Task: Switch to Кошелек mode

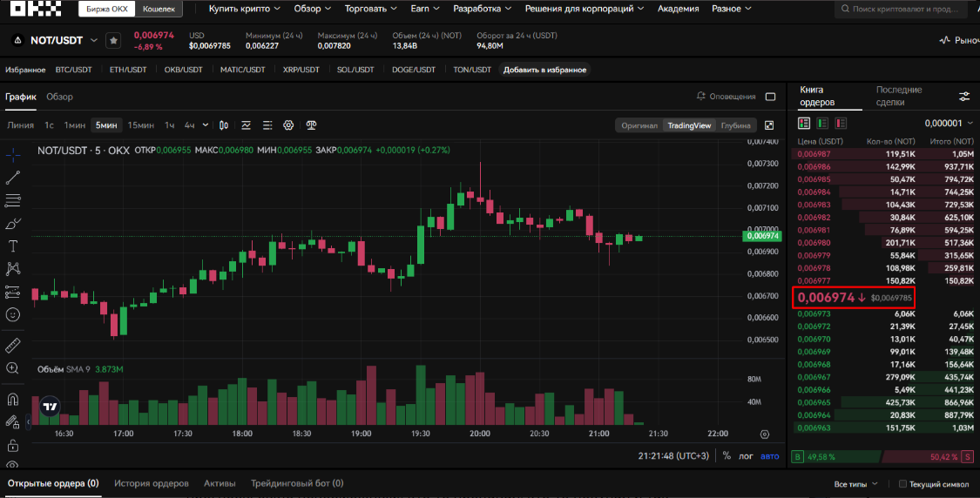Action: [x=159, y=9]
